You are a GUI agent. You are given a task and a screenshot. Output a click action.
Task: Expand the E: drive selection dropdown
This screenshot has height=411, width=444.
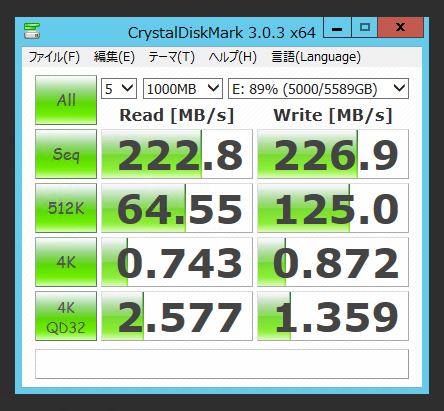[318, 89]
